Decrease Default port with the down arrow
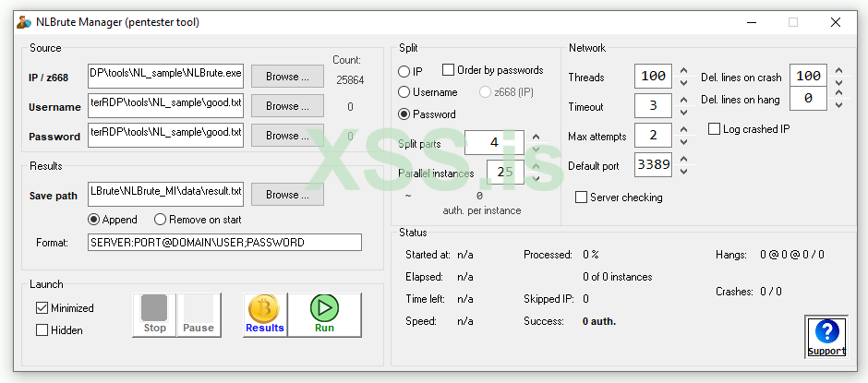Screen dimensions: 868x383 [683, 171]
